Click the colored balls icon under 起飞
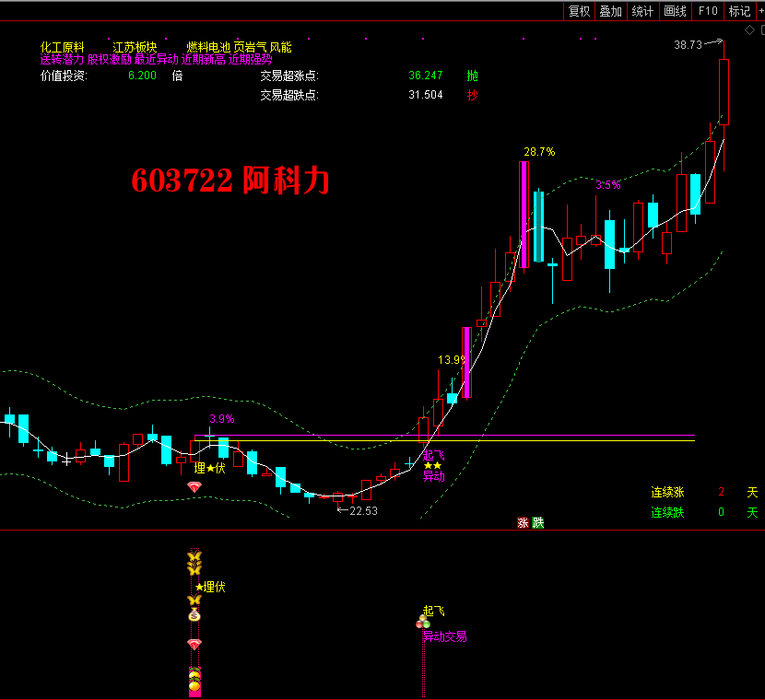The width and height of the screenshot is (765, 700). [423, 623]
